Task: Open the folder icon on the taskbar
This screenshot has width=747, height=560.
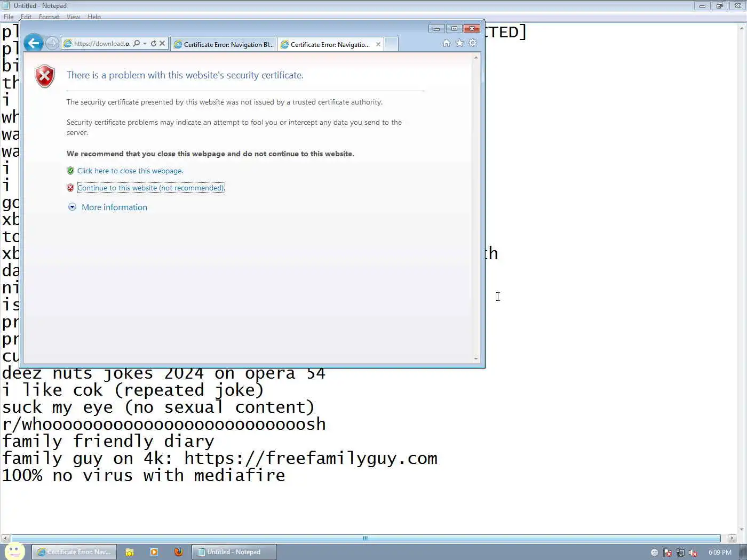Action: (x=129, y=552)
